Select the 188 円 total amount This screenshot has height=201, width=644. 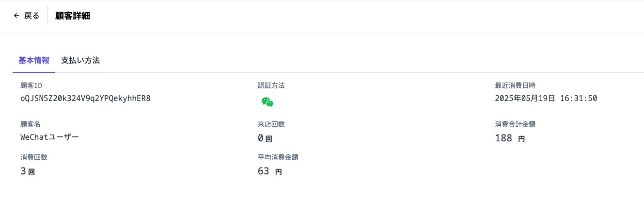point(510,138)
